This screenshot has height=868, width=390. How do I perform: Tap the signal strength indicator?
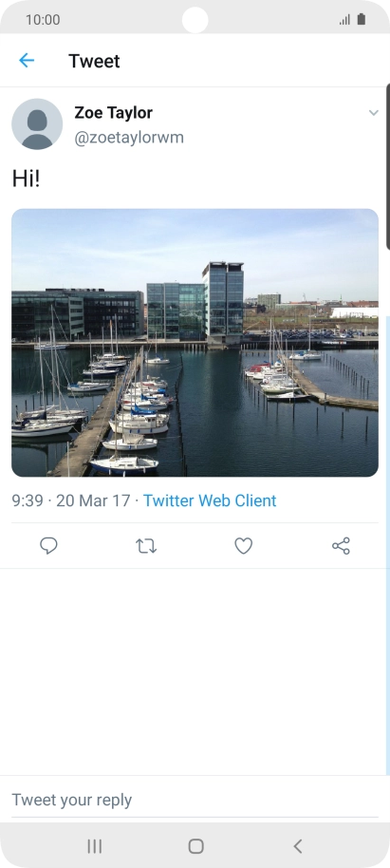click(x=344, y=20)
